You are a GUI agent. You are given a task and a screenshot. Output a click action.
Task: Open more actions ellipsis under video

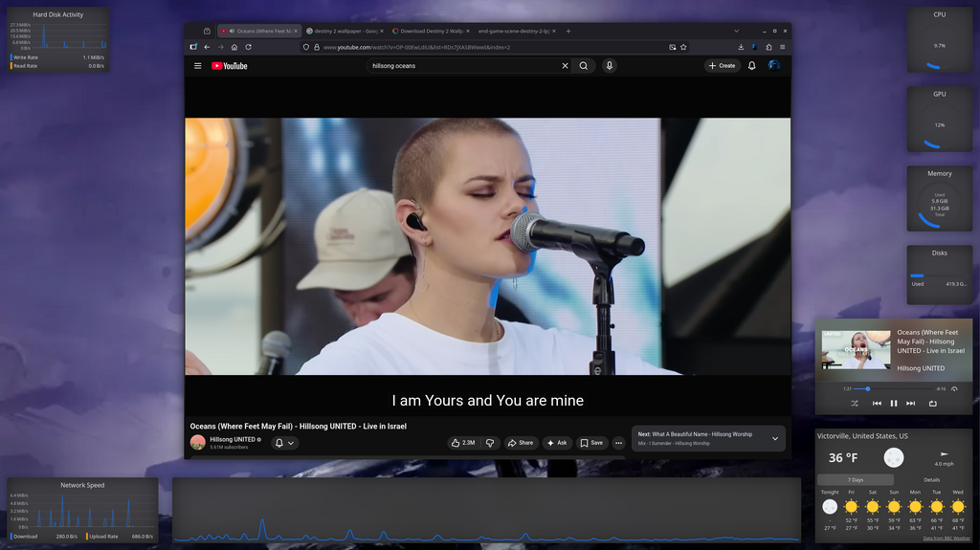pos(619,443)
